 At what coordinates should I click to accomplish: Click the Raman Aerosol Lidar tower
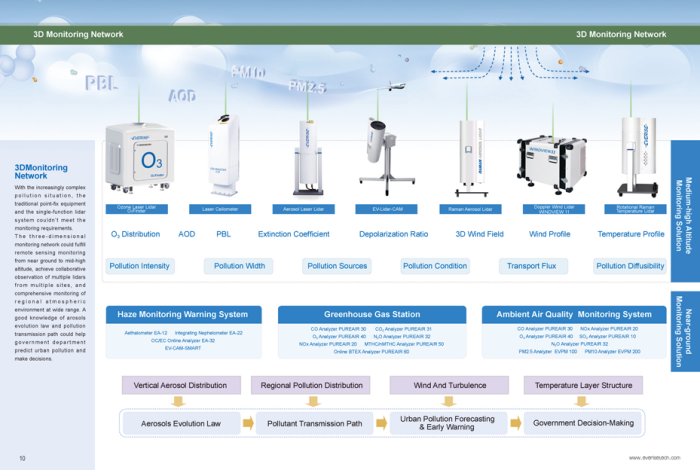click(x=467, y=160)
